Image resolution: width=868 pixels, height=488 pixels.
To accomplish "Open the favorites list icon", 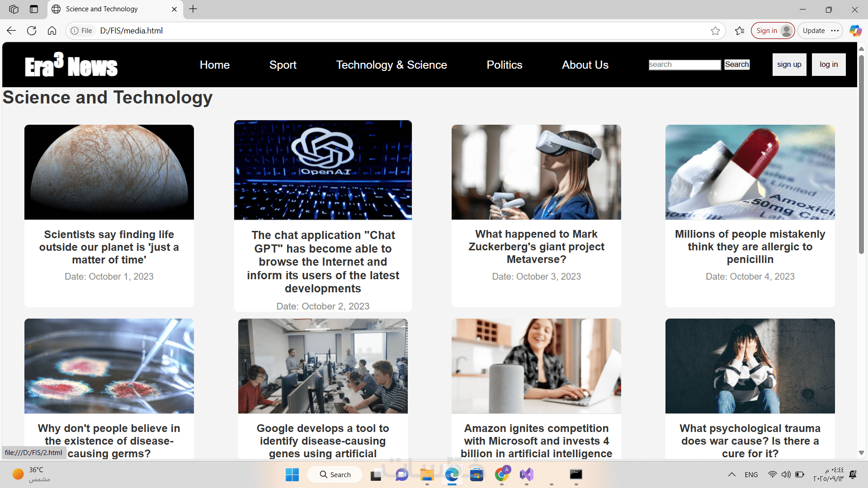I will tap(740, 31).
